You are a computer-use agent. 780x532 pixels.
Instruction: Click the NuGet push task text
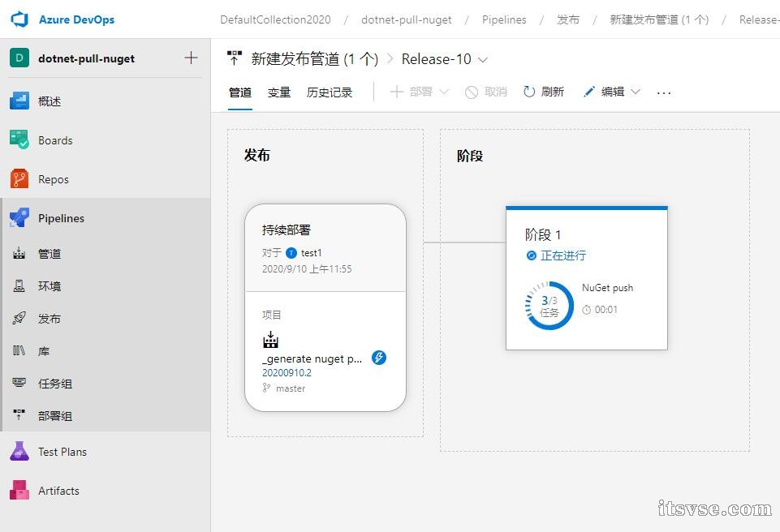pos(607,288)
